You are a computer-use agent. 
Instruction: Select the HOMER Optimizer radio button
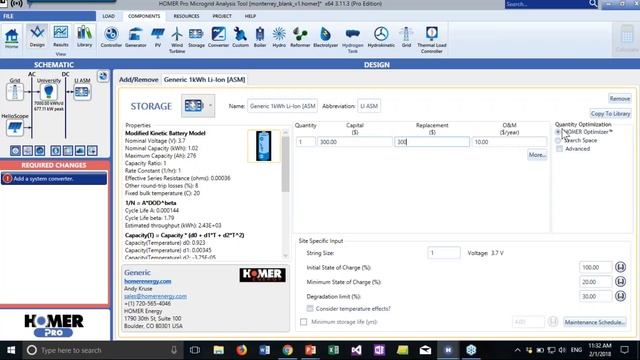tap(558, 132)
